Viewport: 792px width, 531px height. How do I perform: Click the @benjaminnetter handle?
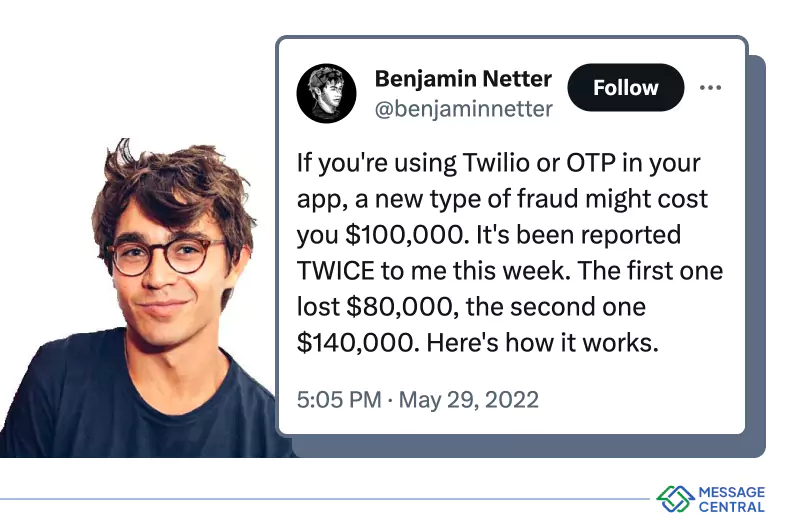(x=464, y=109)
